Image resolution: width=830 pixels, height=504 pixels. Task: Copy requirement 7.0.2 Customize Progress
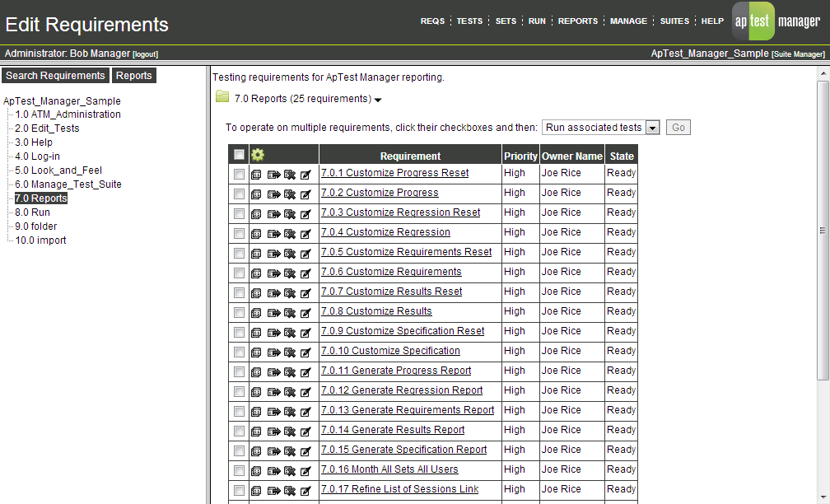coord(256,194)
